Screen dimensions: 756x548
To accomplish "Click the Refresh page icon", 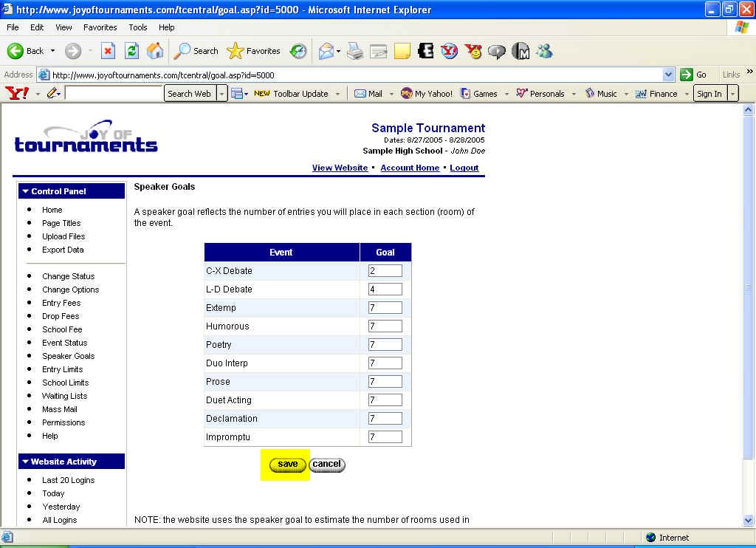I will [x=131, y=51].
